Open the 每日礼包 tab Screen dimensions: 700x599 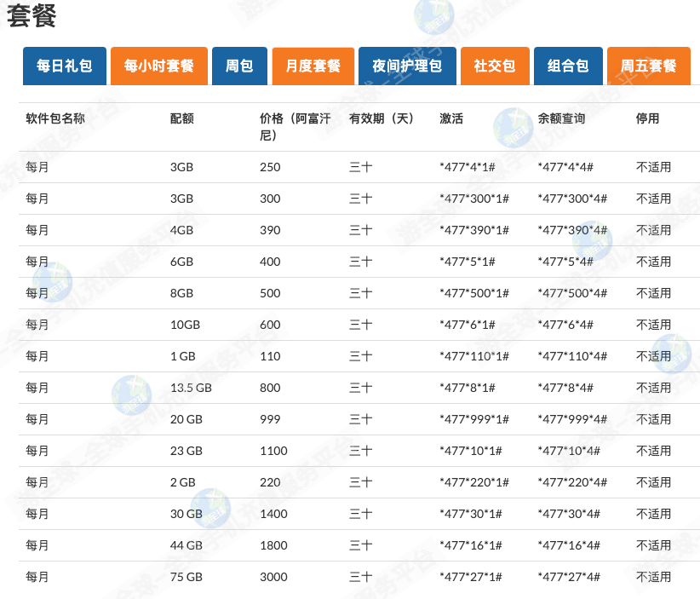pos(65,66)
